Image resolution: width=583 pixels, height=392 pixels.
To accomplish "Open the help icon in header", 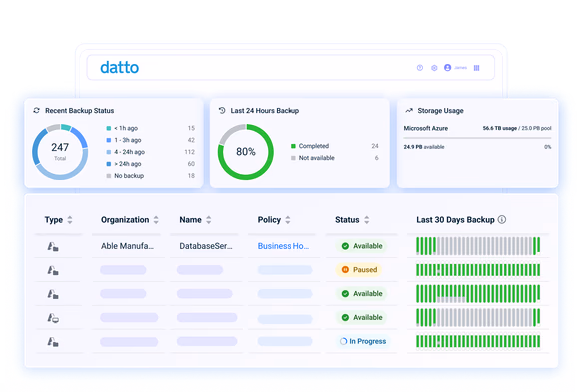I will tap(420, 68).
